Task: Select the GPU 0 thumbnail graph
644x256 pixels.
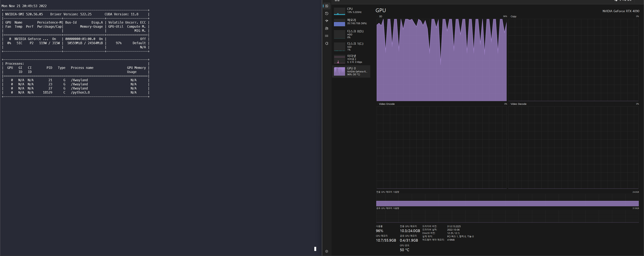Action: (x=339, y=71)
